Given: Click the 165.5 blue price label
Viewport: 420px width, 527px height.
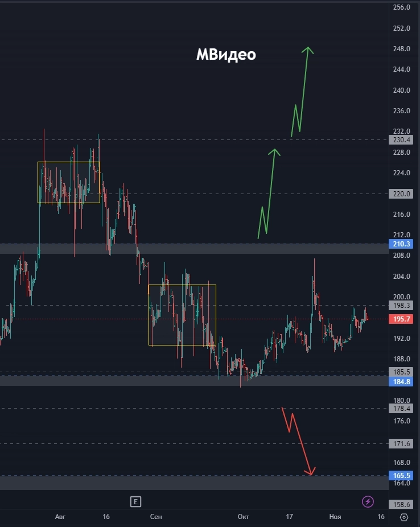Looking at the screenshot, I should (x=401, y=476).
